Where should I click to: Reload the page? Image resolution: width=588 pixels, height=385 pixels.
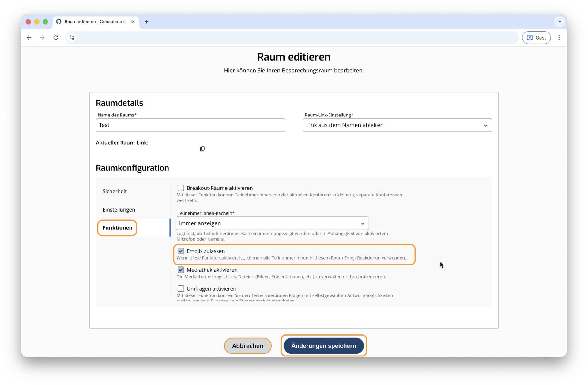pos(56,38)
